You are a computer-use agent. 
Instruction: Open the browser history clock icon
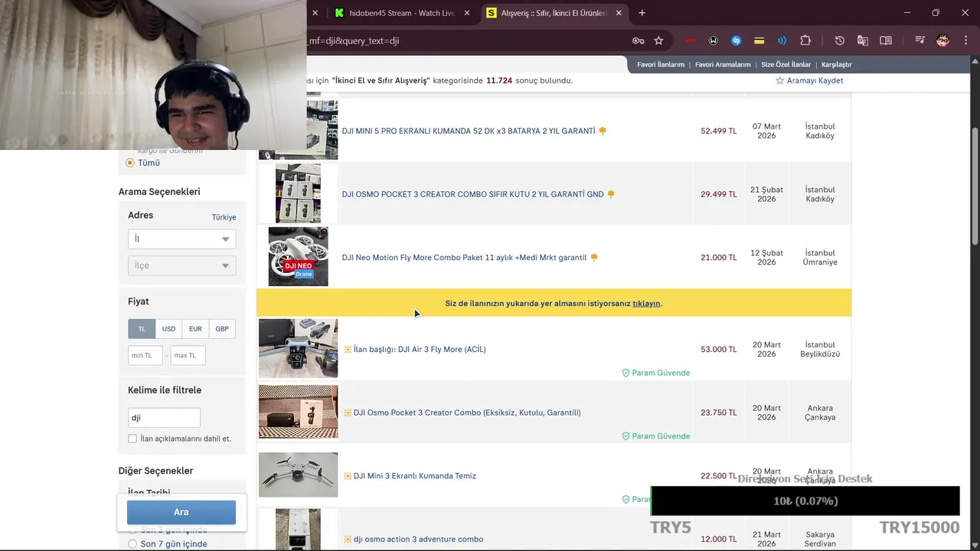pyautogui.click(x=839, y=41)
